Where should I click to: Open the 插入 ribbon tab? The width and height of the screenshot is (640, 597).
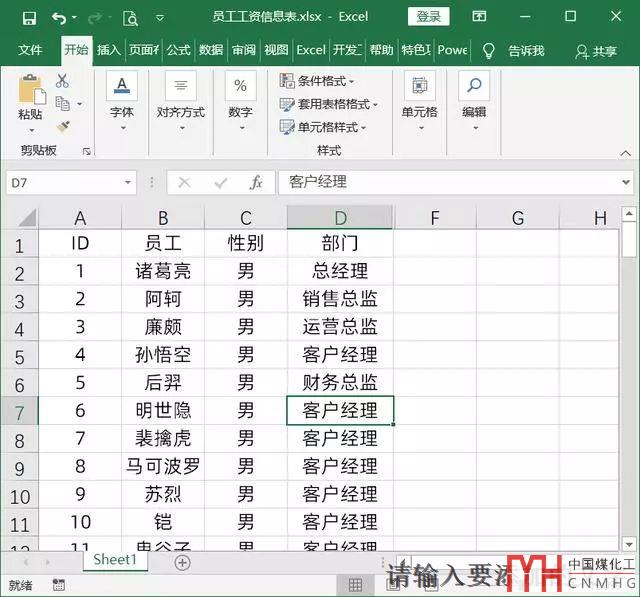pos(108,50)
